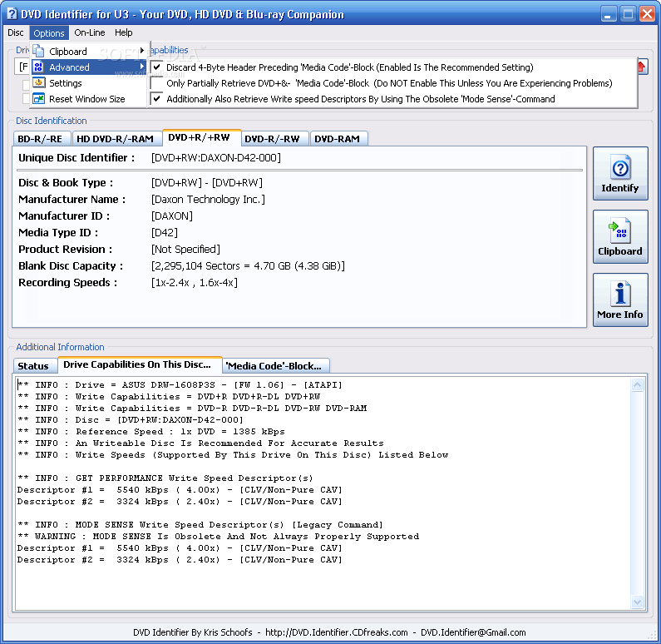Click the Unique Disc Identifier value
The height and width of the screenshot is (644, 661).
point(216,158)
